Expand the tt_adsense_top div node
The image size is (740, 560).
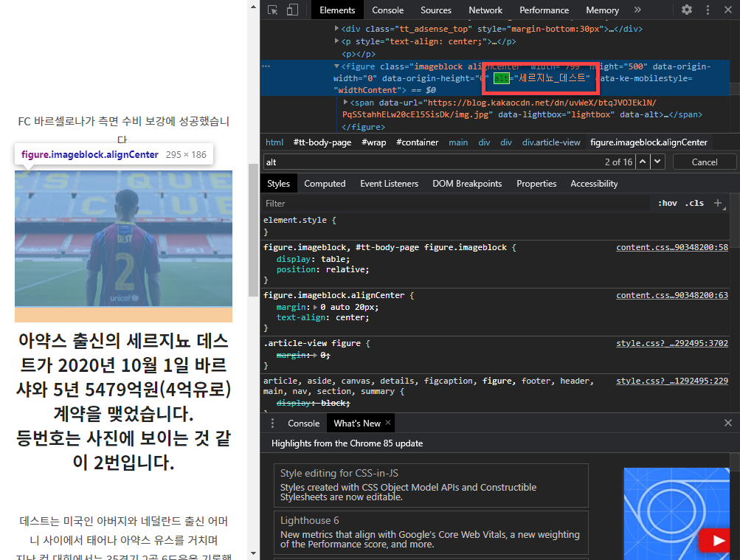(x=336, y=28)
